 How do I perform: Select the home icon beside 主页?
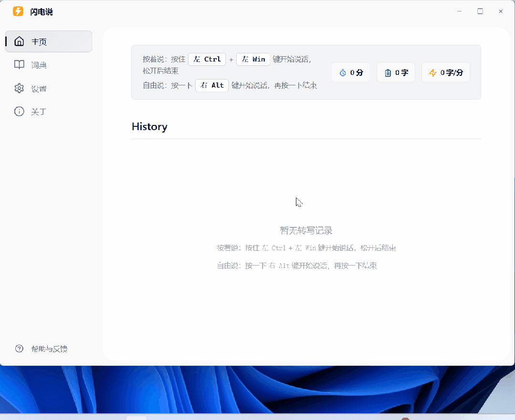pos(19,41)
